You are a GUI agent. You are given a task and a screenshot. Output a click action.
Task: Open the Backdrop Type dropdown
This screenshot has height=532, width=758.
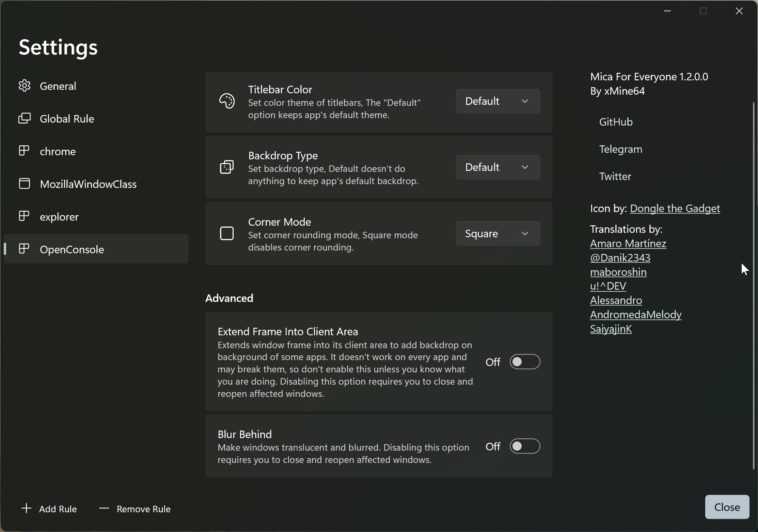tap(498, 167)
